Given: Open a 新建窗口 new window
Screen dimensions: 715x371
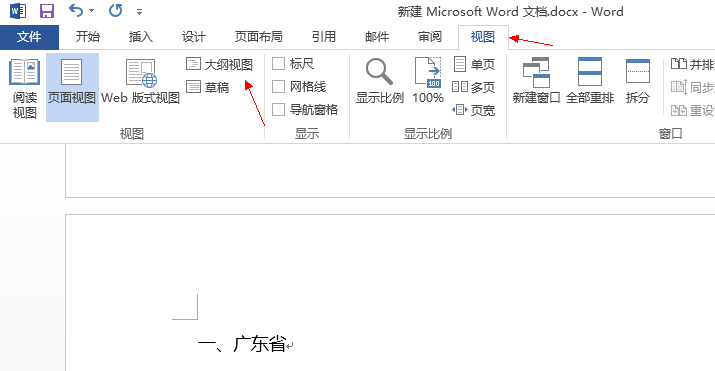Looking at the screenshot, I should pos(536,81).
